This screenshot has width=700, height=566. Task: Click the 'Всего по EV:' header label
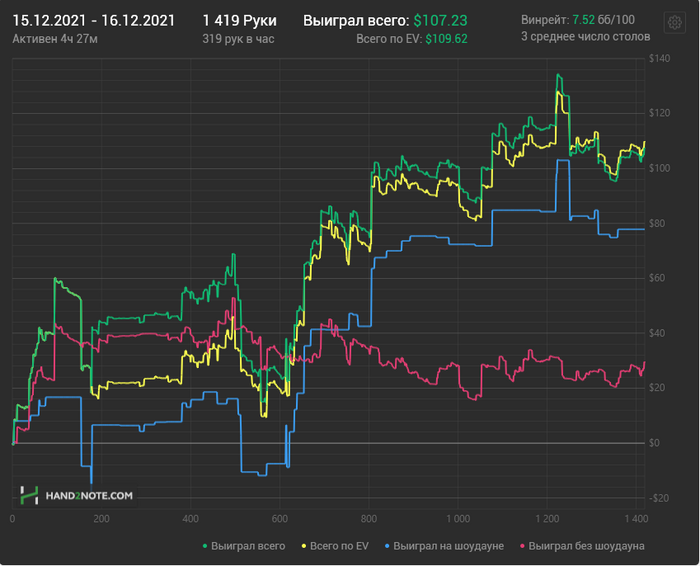(x=389, y=39)
